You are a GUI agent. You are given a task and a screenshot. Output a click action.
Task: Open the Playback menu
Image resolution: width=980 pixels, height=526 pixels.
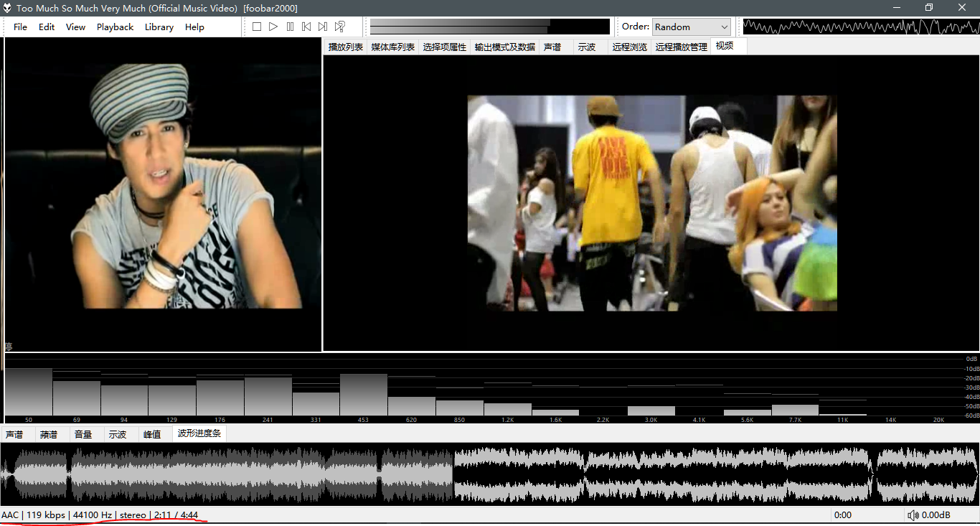115,27
